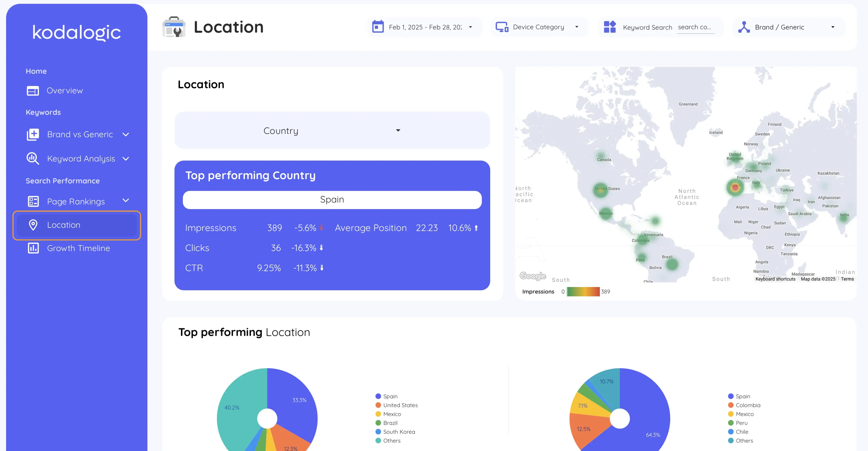Click the calendar icon by date range
Image resolution: width=868 pixels, height=451 pixels.
tap(378, 27)
